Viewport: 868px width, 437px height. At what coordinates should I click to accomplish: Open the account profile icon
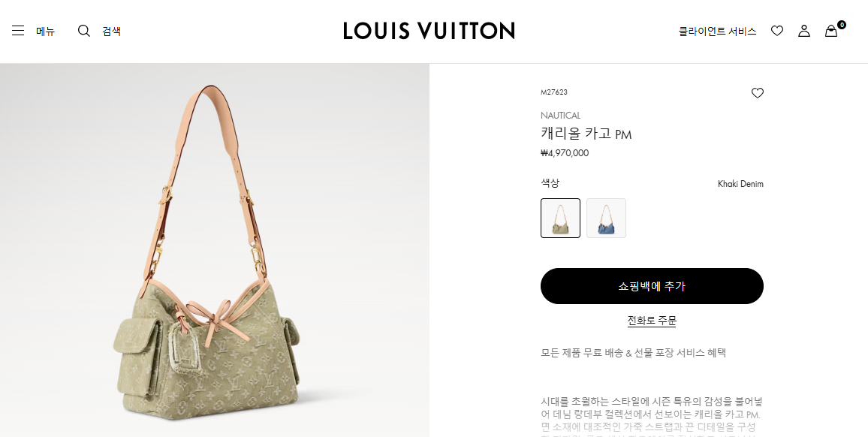(803, 31)
